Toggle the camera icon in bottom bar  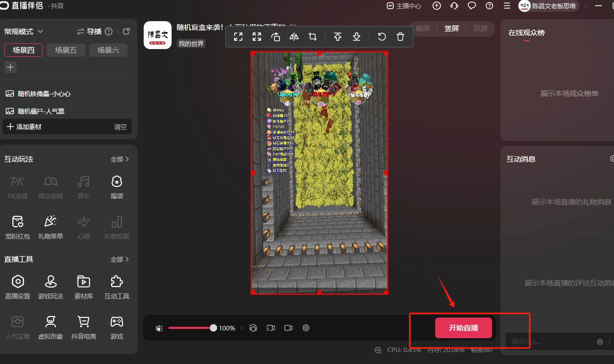pos(288,328)
